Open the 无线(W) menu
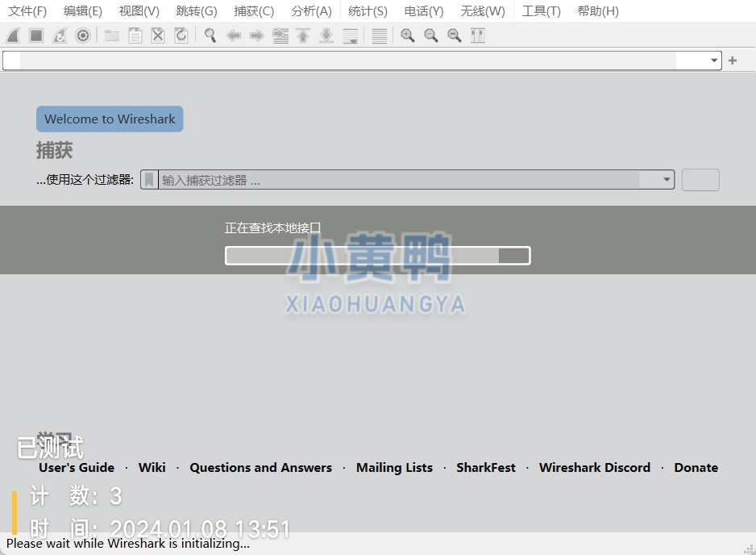Image resolution: width=756 pixels, height=555 pixels. coord(482,11)
